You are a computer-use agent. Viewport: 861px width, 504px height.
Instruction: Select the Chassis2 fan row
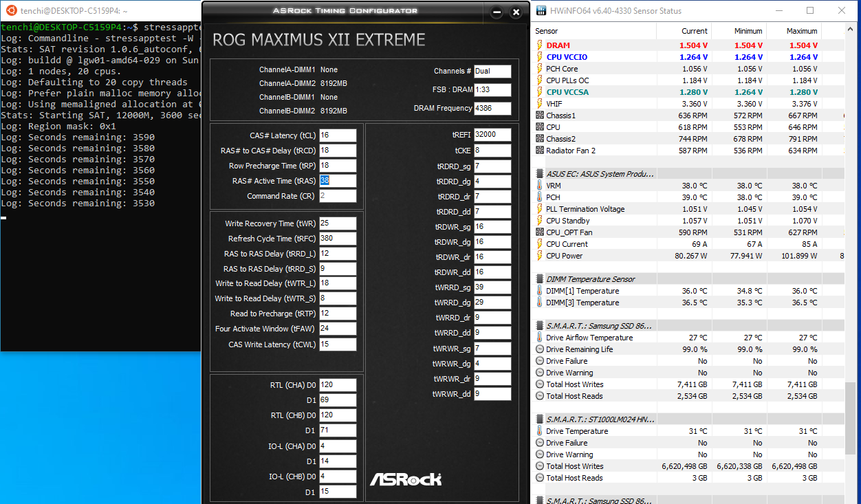689,139
